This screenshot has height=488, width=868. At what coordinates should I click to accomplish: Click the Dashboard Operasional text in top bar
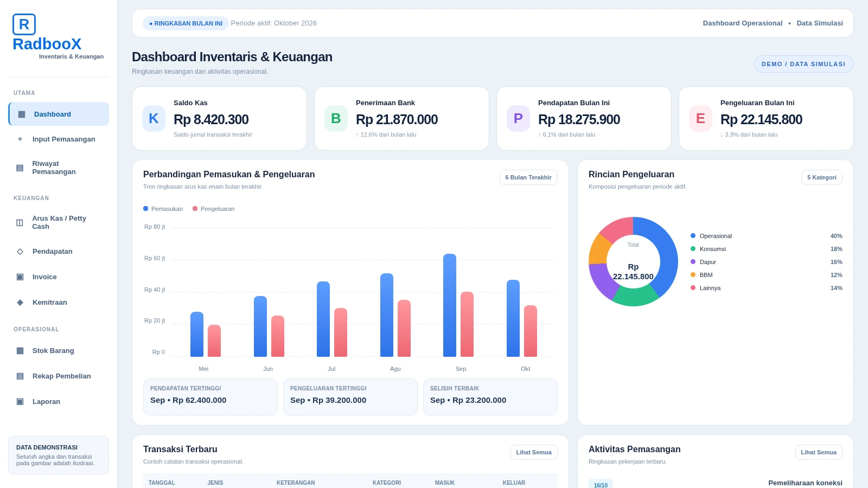743,23
